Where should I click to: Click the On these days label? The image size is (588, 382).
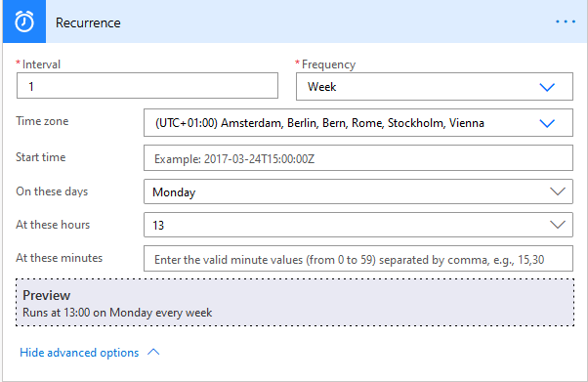point(52,191)
